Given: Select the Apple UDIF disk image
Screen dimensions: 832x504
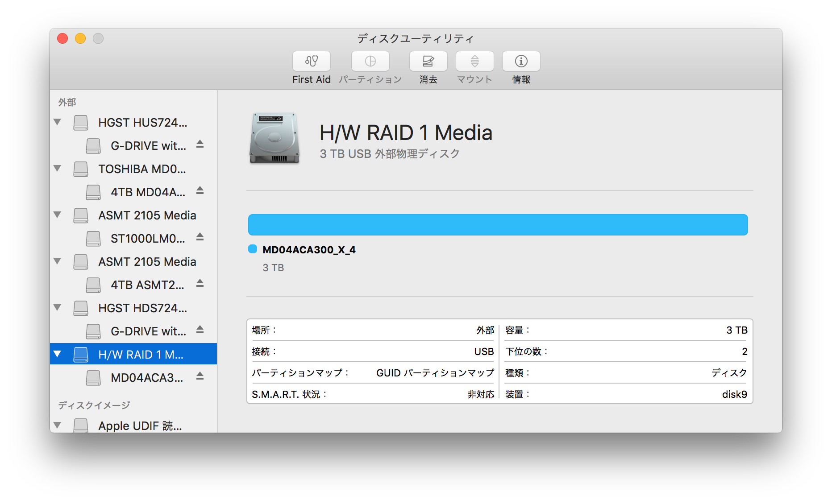Looking at the screenshot, I should (133, 426).
